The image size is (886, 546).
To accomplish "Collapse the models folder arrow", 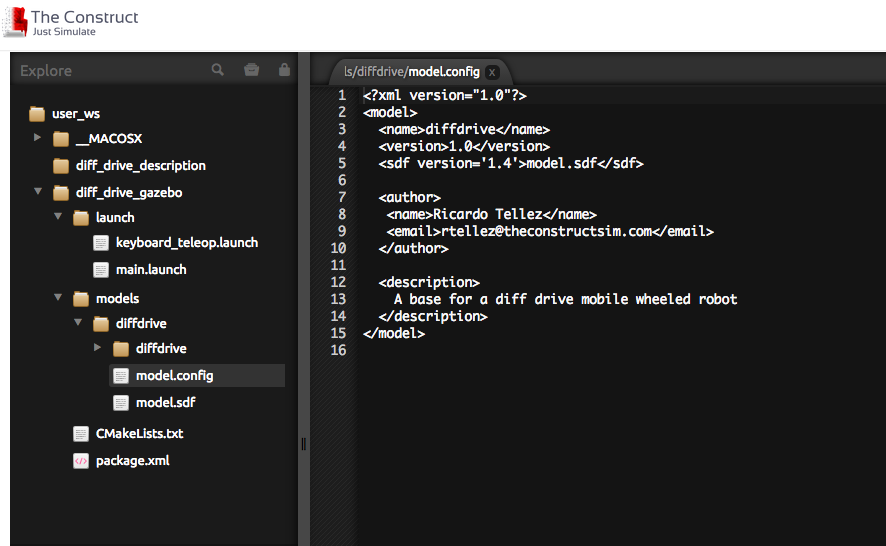I will point(58,297).
